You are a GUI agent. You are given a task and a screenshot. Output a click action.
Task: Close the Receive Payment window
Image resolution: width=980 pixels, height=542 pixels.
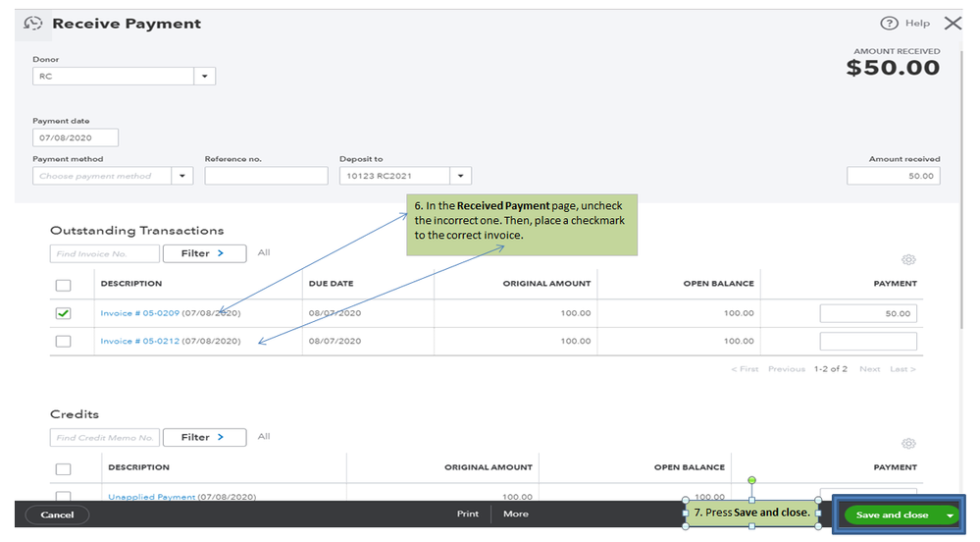[953, 24]
